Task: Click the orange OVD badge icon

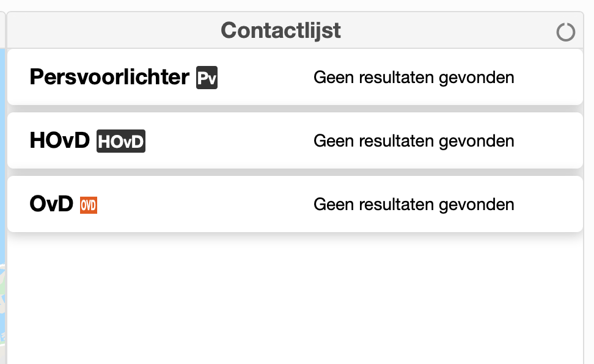Action: tap(89, 205)
